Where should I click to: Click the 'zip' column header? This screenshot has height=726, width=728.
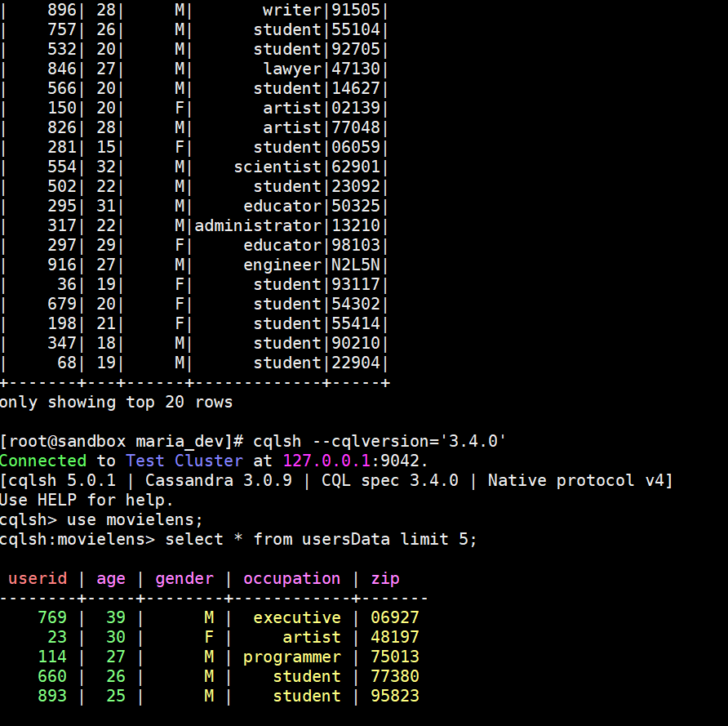[385, 579]
